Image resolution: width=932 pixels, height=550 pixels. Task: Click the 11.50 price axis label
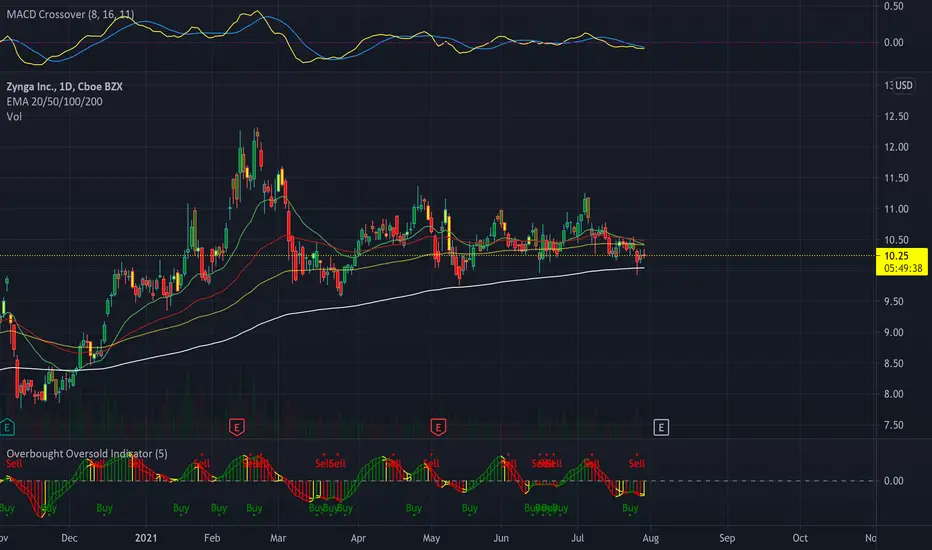pos(896,178)
